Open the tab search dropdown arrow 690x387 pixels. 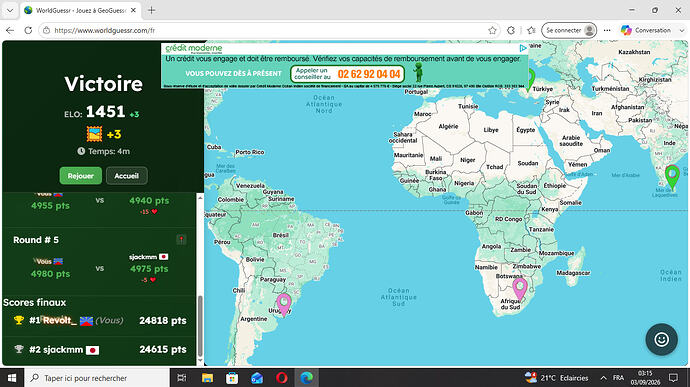click(10, 10)
